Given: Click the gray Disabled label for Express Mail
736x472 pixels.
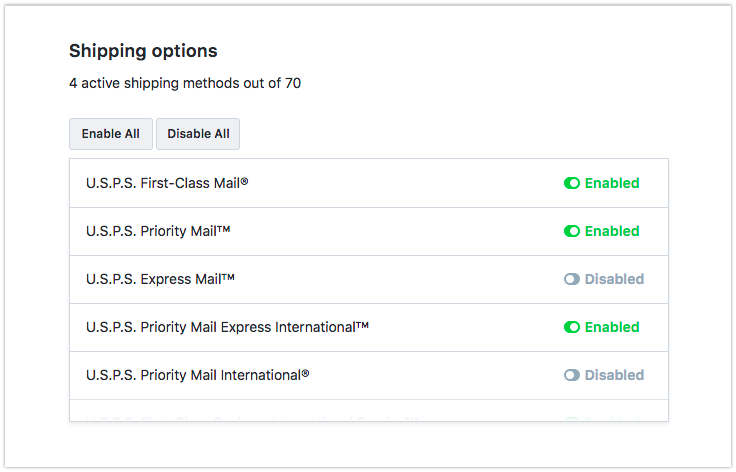Looking at the screenshot, I should coord(614,280).
